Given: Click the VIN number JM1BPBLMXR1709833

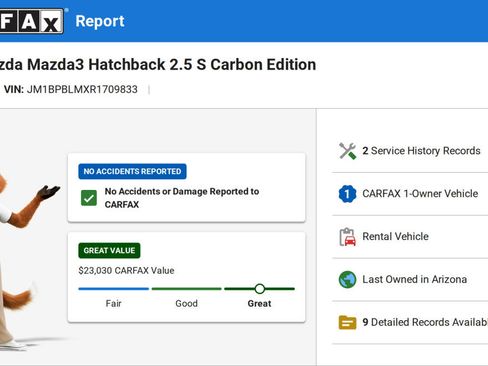Looking at the screenshot, I should click(x=82, y=89).
